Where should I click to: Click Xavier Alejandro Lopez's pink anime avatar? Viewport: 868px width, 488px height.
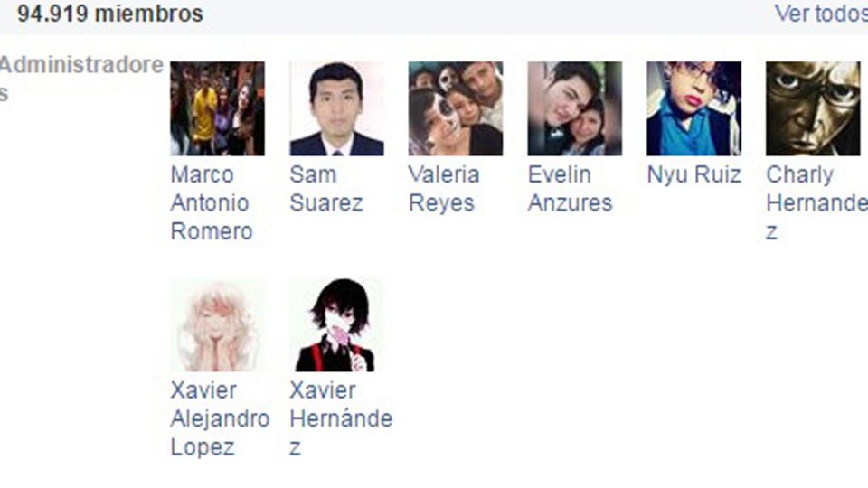point(218,324)
